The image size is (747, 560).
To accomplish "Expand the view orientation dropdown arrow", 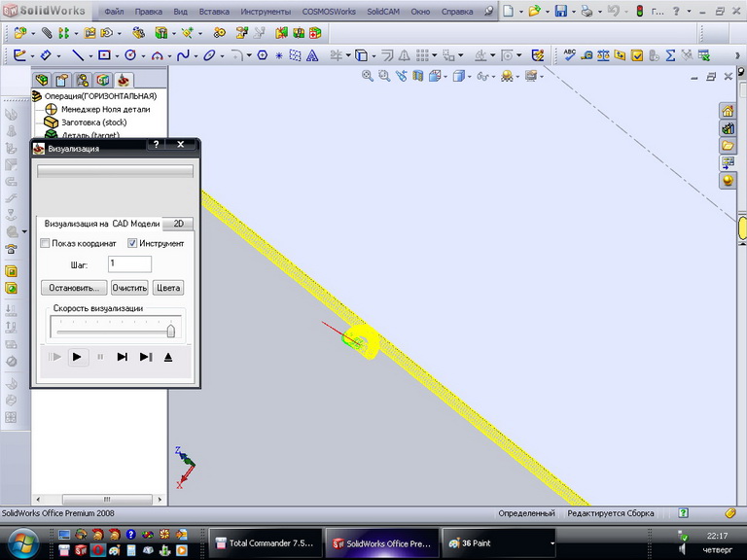I will [445, 77].
